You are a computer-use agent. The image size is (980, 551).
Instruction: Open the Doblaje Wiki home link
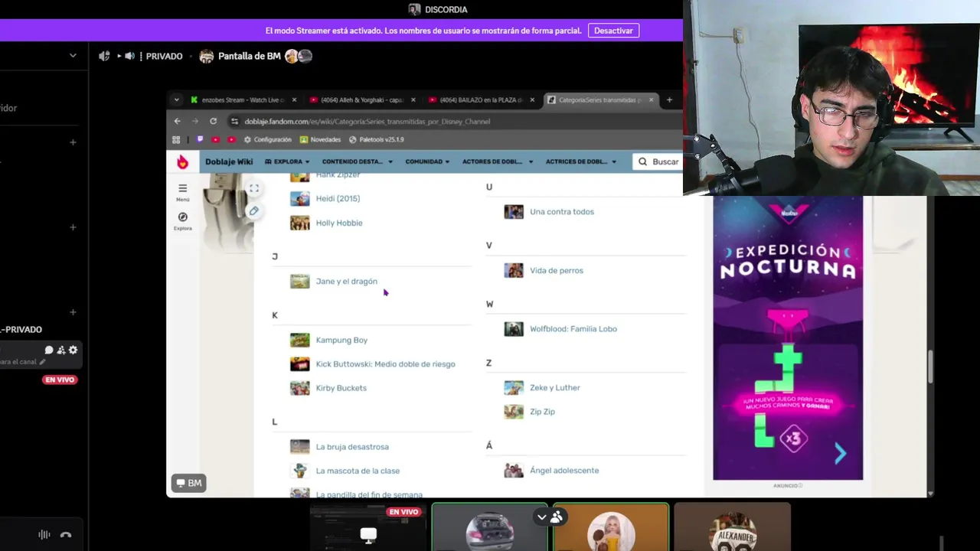click(229, 161)
